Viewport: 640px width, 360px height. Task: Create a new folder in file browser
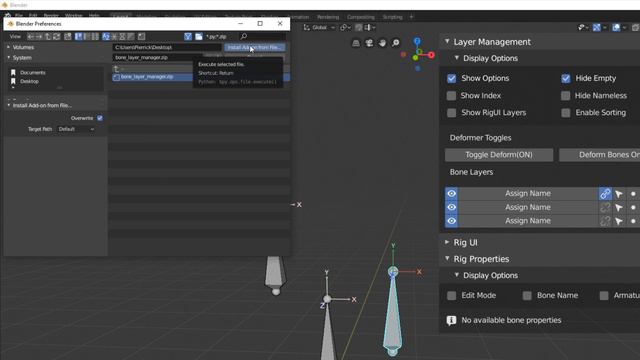tap(68, 37)
